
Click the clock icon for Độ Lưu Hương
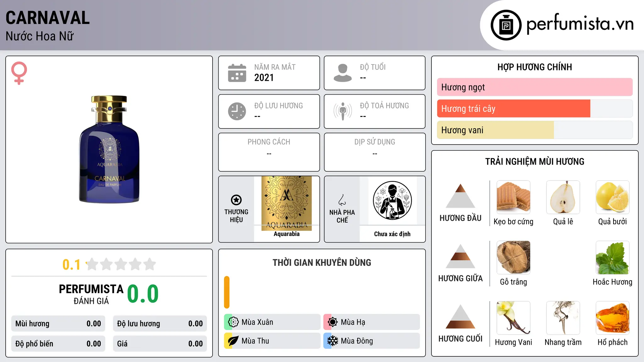click(x=237, y=111)
